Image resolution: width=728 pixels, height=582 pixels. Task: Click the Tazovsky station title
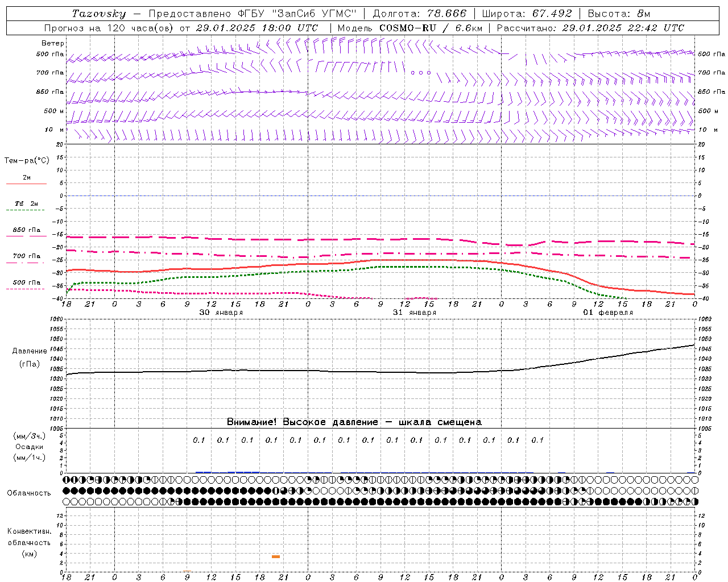[x=99, y=14]
